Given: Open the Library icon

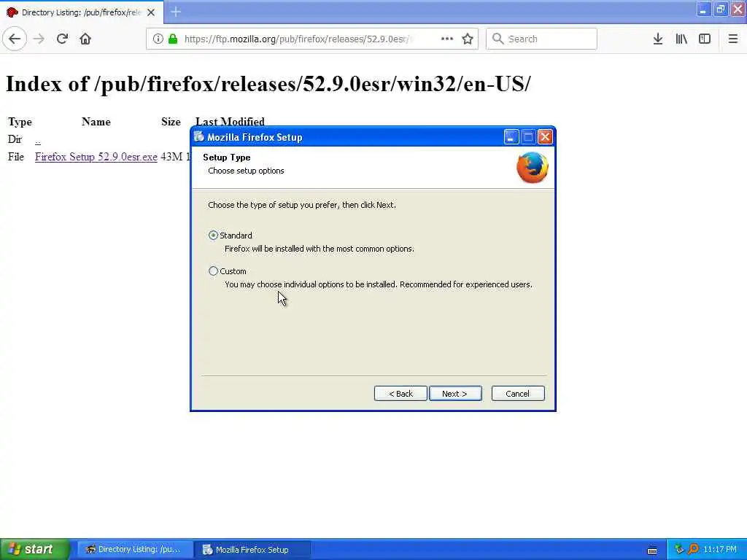Looking at the screenshot, I should click(x=681, y=39).
